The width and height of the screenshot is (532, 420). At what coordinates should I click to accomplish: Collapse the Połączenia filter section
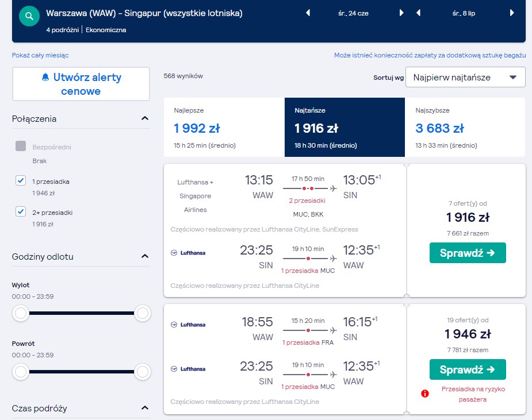[x=145, y=118]
